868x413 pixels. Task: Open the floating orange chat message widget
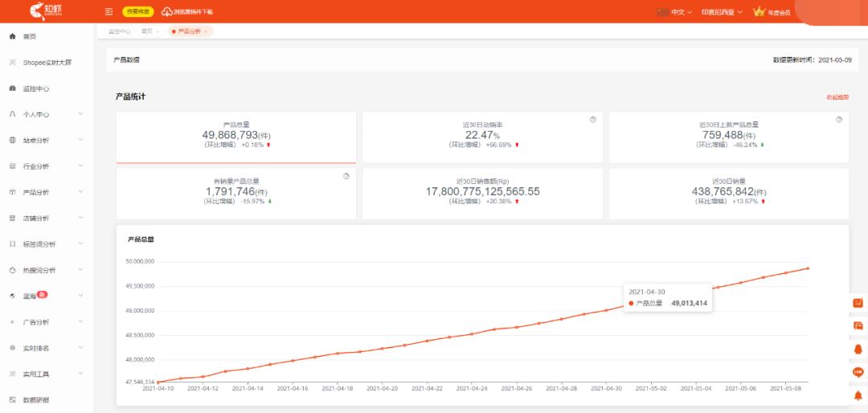click(858, 325)
